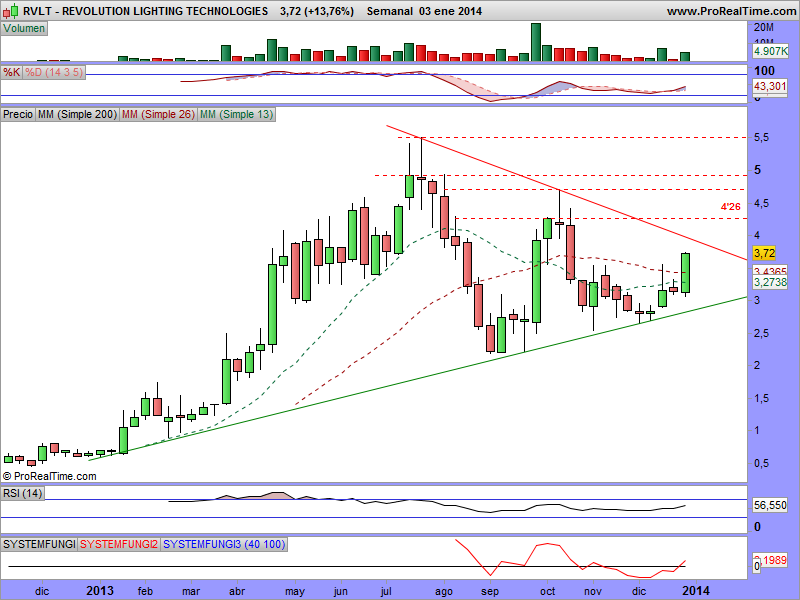The height and width of the screenshot is (600, 800).
Task: Open the RSI (14) indicator label
Action: click(23, 493)
